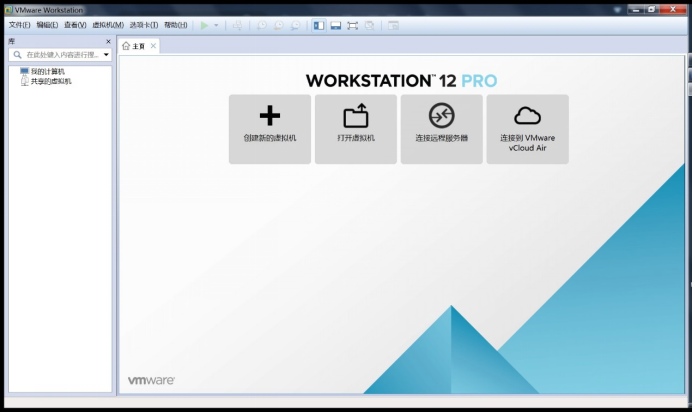The width and height of the screenshot is (693, 412).
Task: Close the 库 library panel
Action: click(108, 41)
